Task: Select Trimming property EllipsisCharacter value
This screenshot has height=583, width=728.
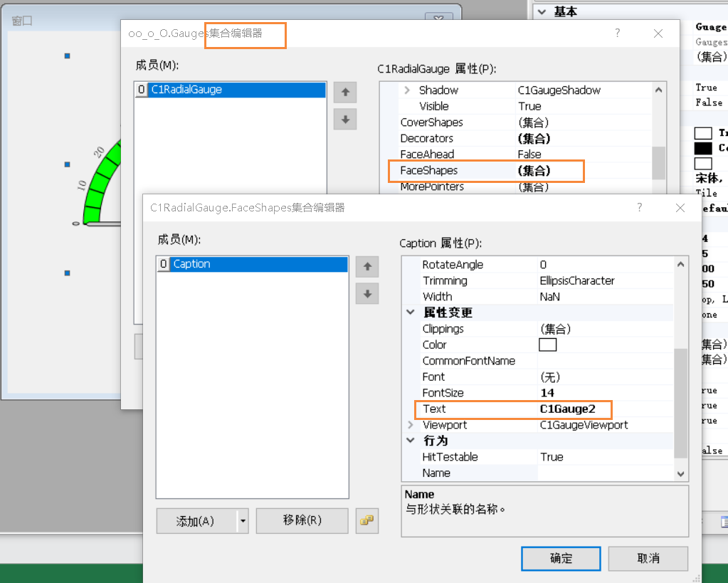Action: [x=606, y=280]
